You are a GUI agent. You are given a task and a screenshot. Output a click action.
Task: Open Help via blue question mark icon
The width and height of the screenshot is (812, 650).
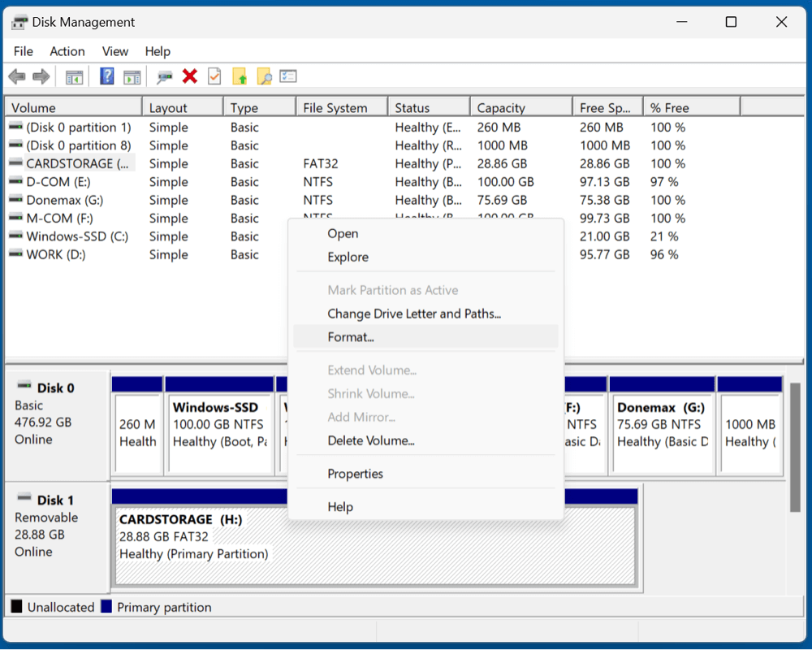coord(107,76)
